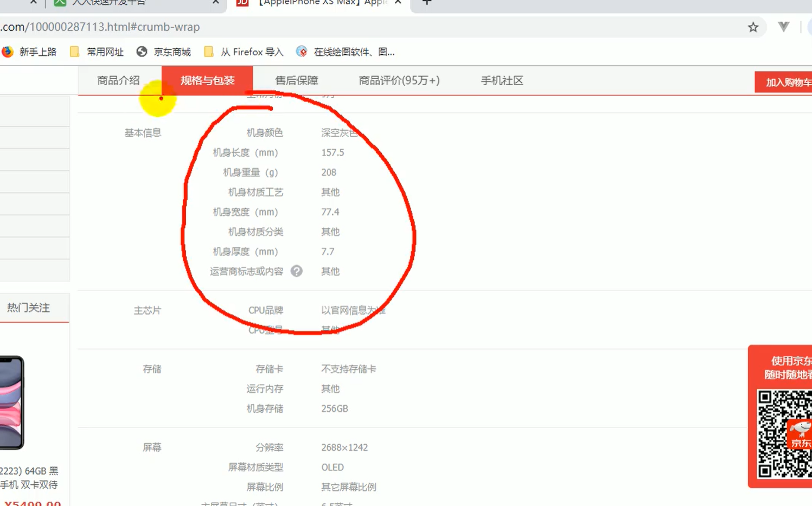Viewport: 812px width, 506px height.
Task: Click the 其它屏幕比例 value
Action: pos(349,487)
